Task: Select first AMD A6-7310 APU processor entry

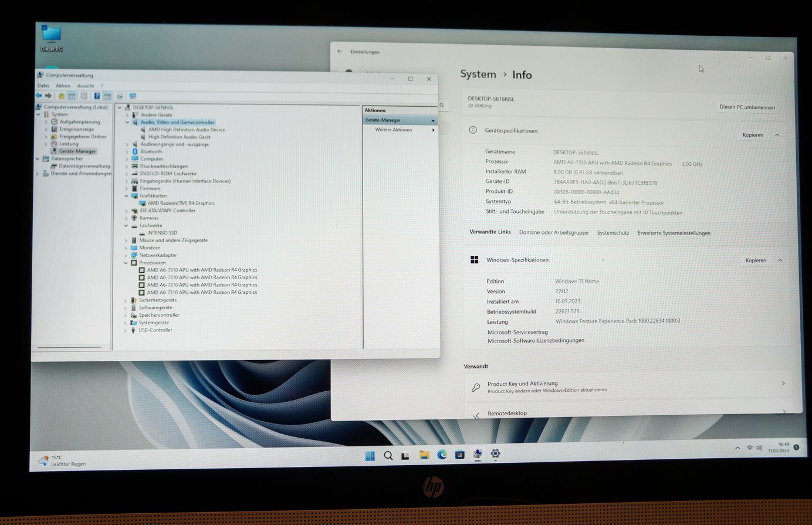Action: click(202, 270)
